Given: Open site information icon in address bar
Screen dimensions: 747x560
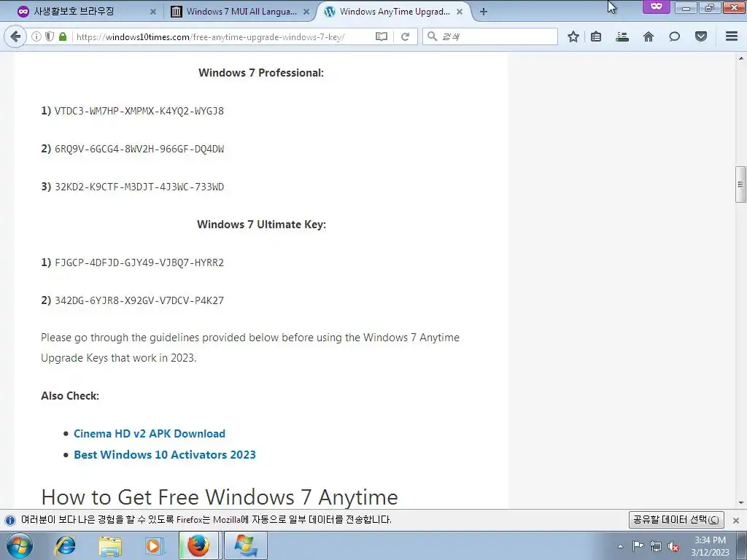Looking at the screenshot, I should tap(36, 36).
